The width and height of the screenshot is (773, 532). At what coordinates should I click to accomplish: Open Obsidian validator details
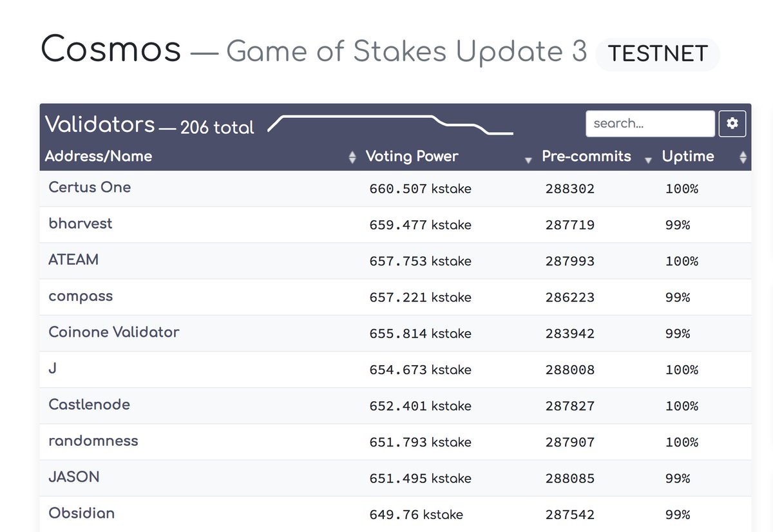click(x=82, y=513)
